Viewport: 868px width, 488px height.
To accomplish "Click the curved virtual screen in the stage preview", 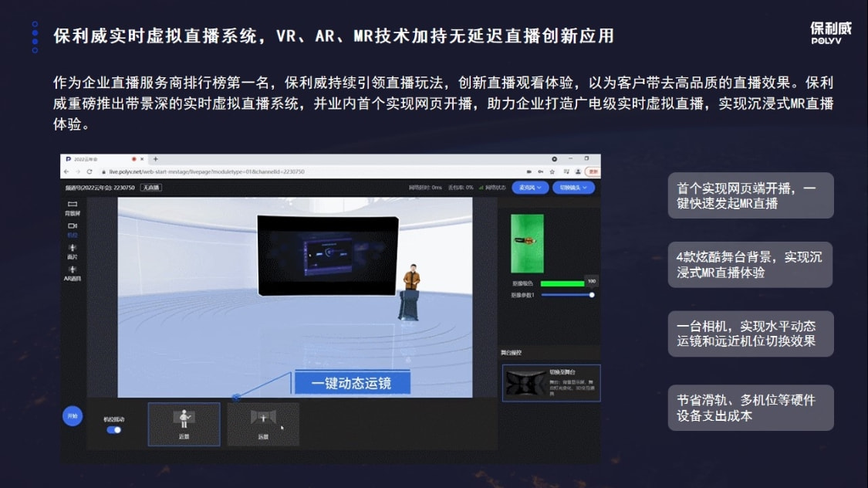I will (328, 256).
